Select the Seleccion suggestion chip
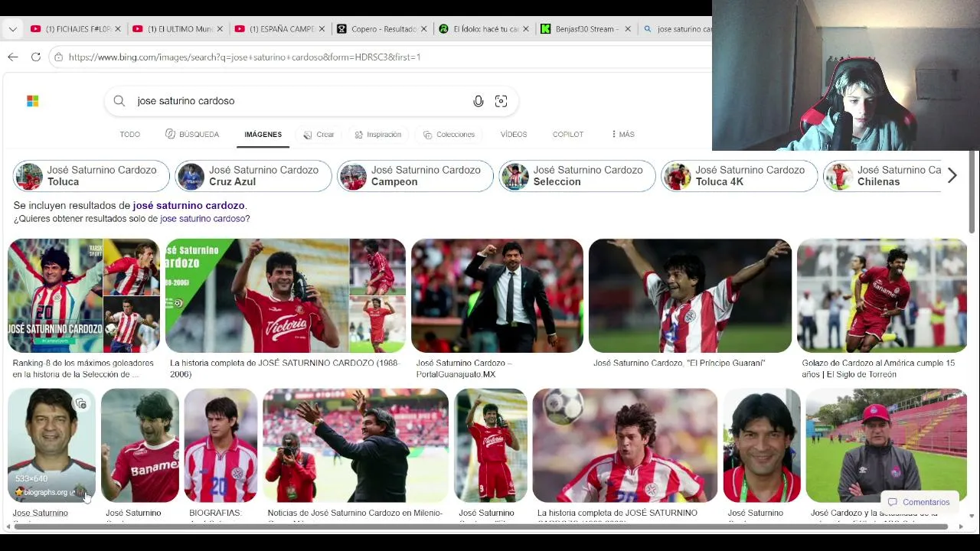 click(x=577, y=176)
